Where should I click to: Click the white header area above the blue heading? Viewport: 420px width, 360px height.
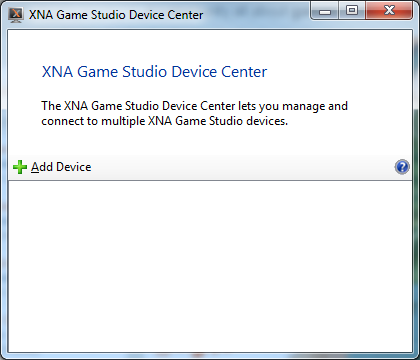pos(210,46)
